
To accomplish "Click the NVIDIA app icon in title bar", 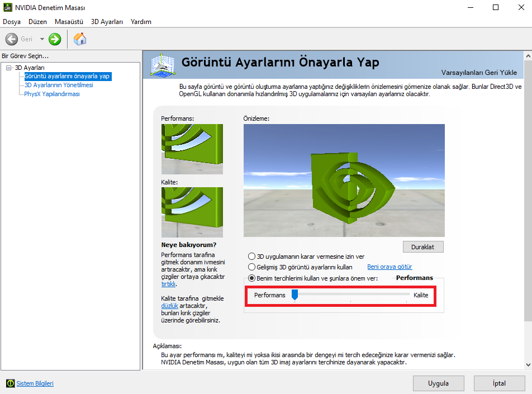I will [x=7, y=7].
